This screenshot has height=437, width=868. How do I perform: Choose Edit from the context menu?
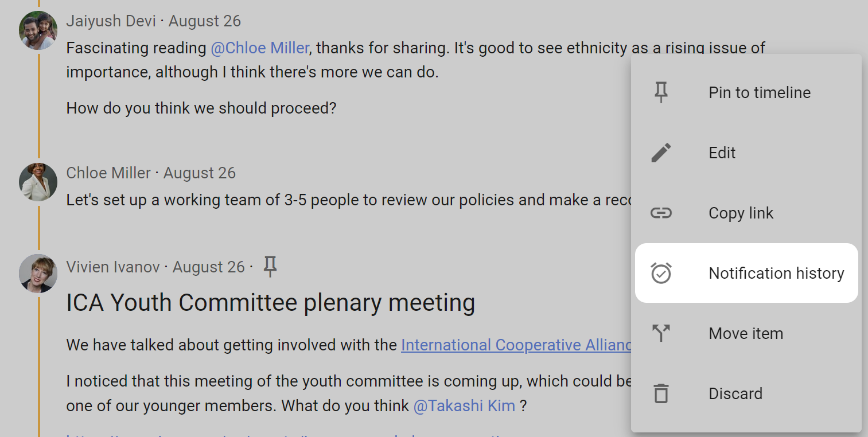722,153
